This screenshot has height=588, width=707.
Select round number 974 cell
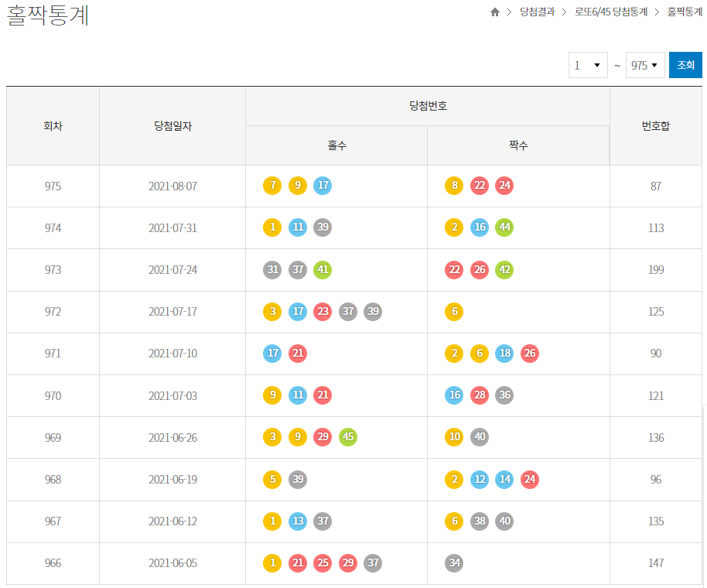point(53,228)
